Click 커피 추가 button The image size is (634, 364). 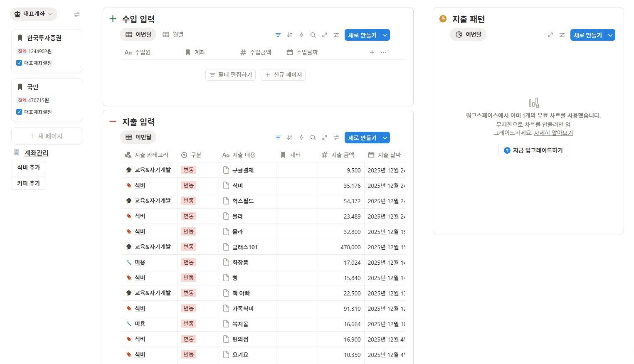(x=29, y=183)
